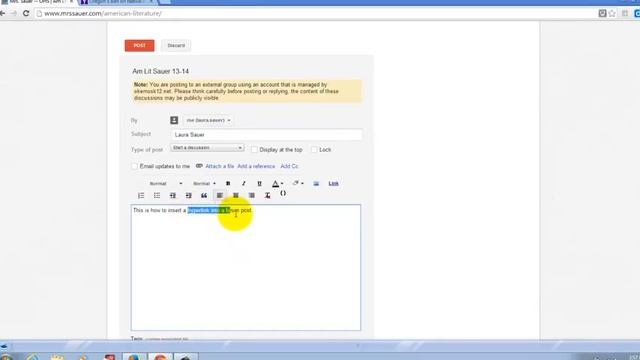The width and height of the screenshot is (640, 360).
Task: Click the 'Attach a file' link
Action: point(220,166)
